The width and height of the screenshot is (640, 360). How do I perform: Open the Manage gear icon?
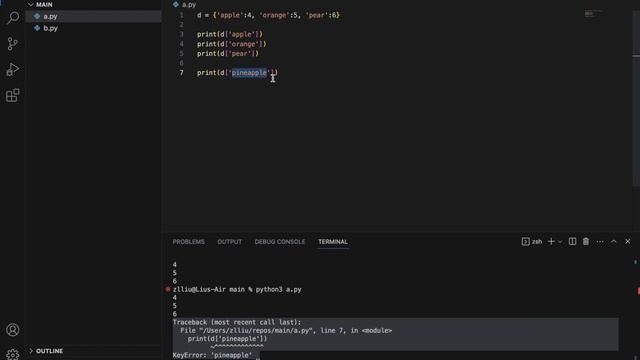point(13,354)
